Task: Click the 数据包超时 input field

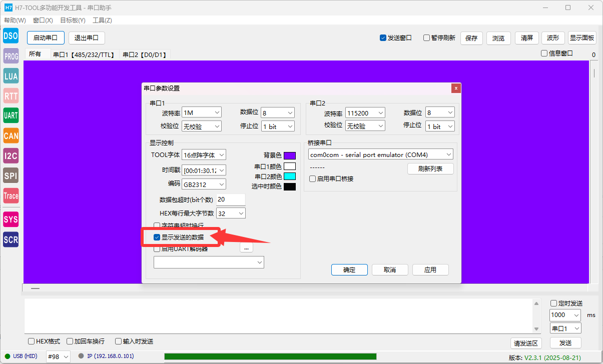Action: (231, 199)
